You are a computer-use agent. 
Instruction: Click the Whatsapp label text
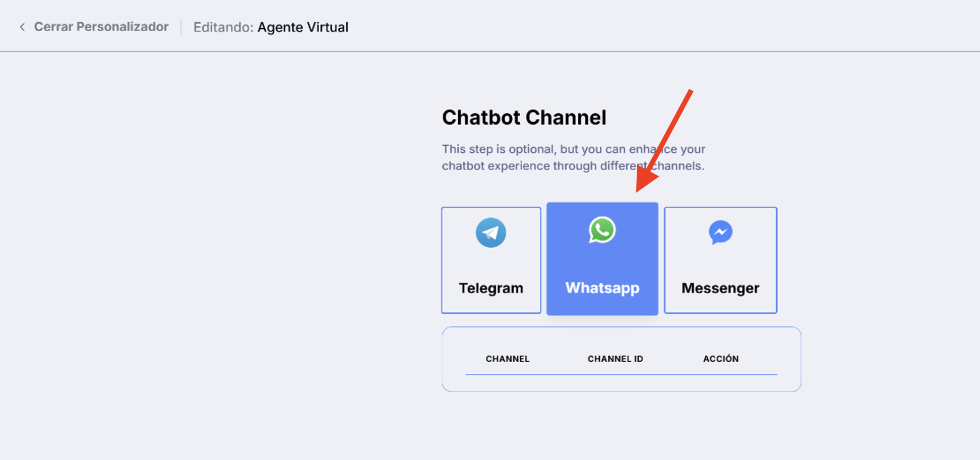tap(602, 288)
